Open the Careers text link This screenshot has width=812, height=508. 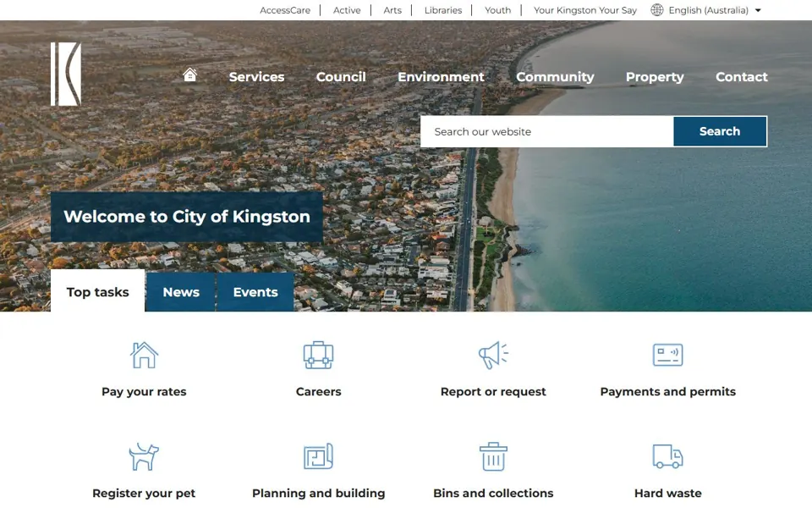point(319,391)
